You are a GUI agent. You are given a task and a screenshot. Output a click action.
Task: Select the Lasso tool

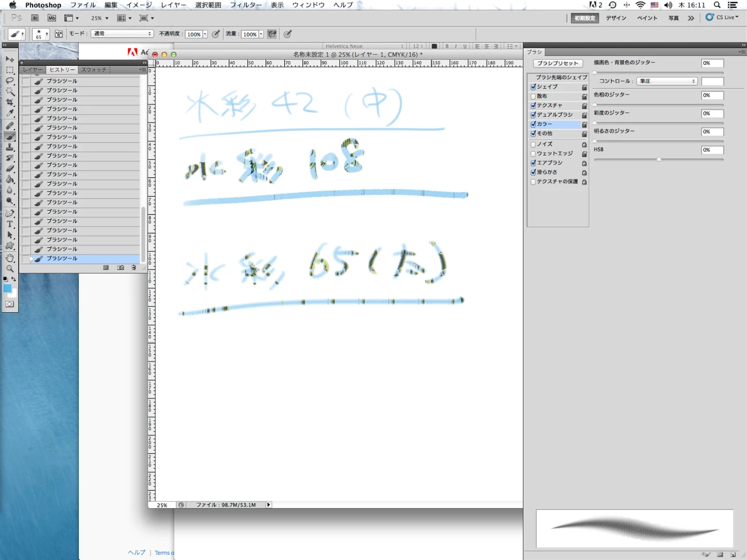(10, 81)
